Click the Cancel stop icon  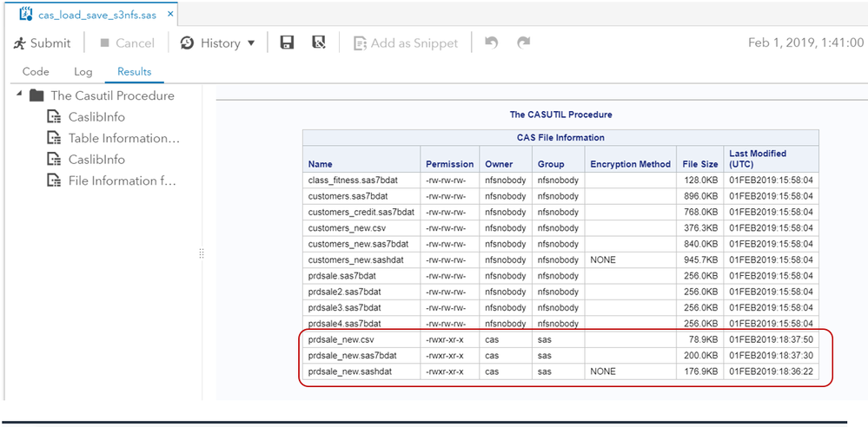(x=105, y=43)
